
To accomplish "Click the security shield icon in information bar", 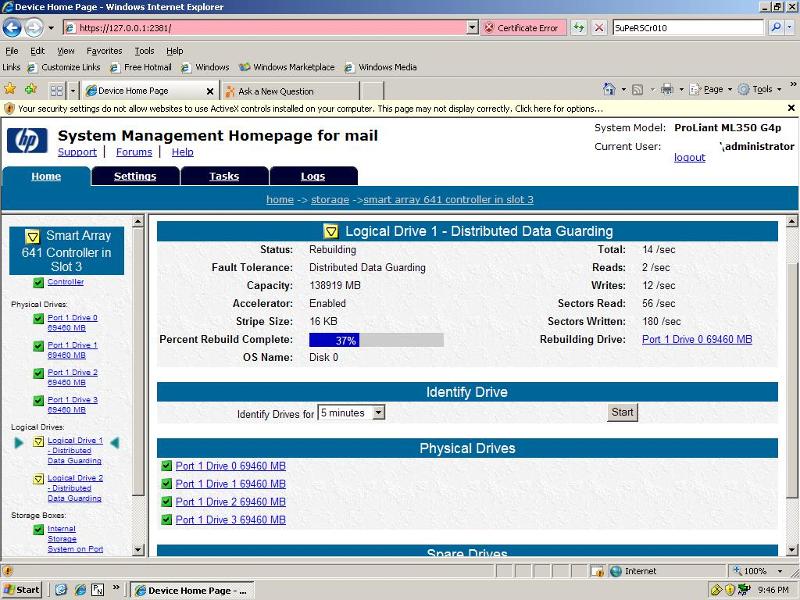I will [x=9, y=108].
